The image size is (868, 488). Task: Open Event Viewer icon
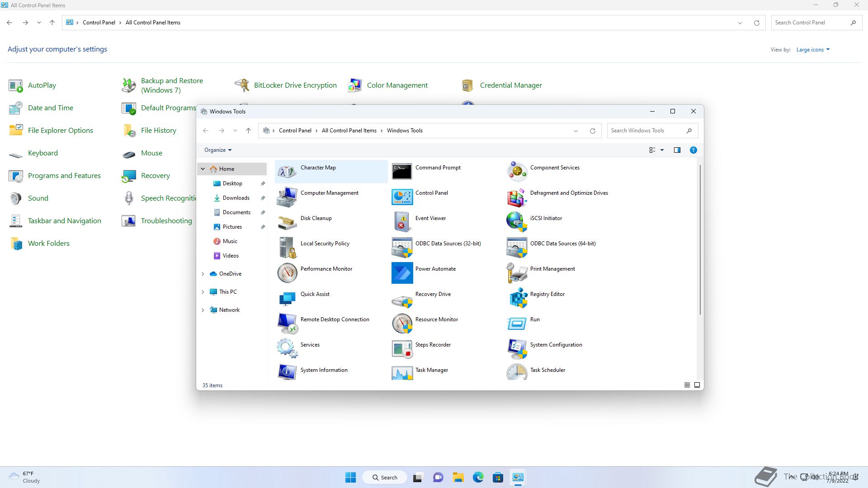click(x=402, y=222)
